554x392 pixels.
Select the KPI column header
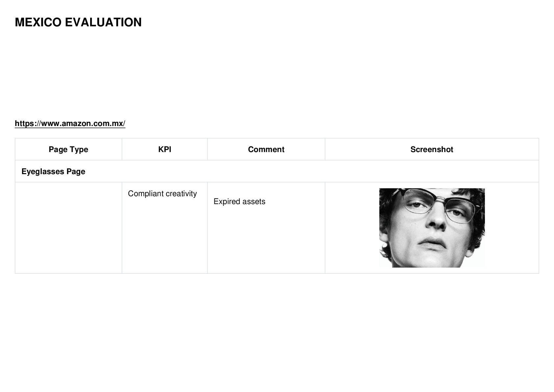164,149
